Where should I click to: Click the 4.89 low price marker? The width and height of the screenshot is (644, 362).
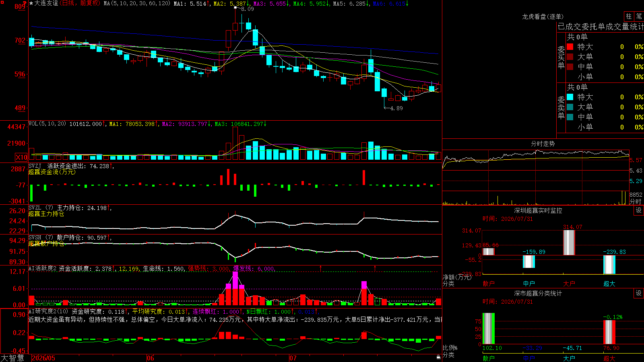396,108
